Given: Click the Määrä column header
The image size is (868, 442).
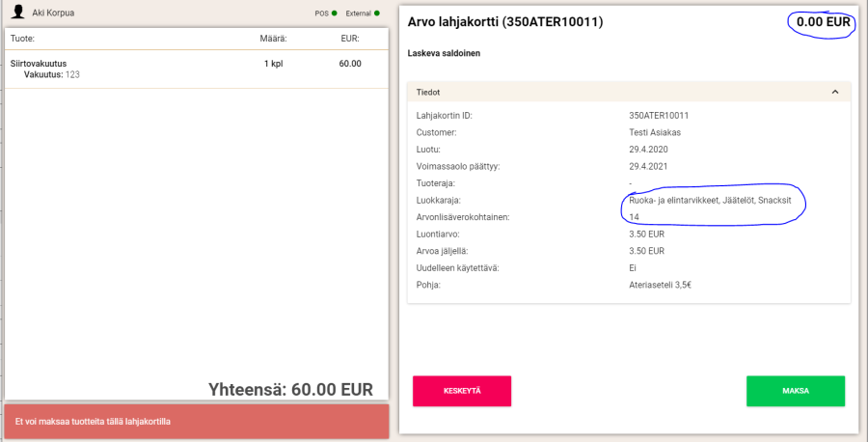Looking at the screenshot, I should point(273,39).
